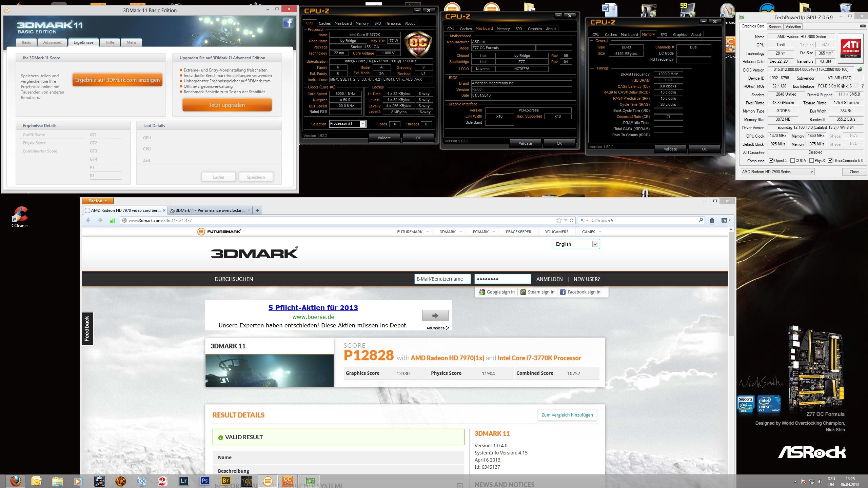Image resolution: width=868 pixels, height=488 pixels.
Task: Click Validate in CPU-Z Mainboard window
Action: pyautogui.click(x=525, y=143)
